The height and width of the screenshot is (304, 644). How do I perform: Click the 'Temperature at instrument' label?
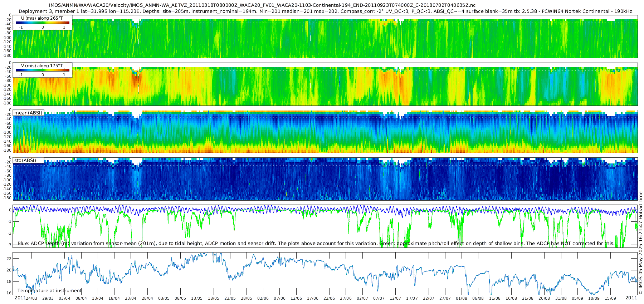pyautogui.click(x=49, y=291)
